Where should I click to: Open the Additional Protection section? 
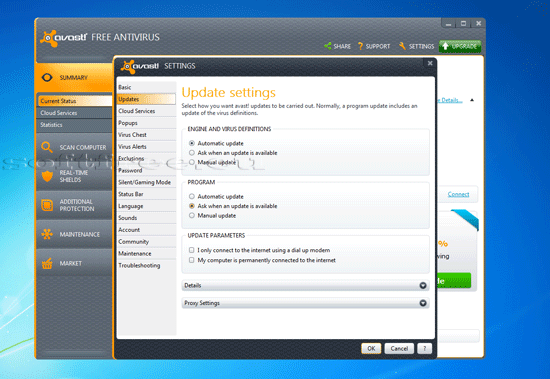click(x=74, y=205)
